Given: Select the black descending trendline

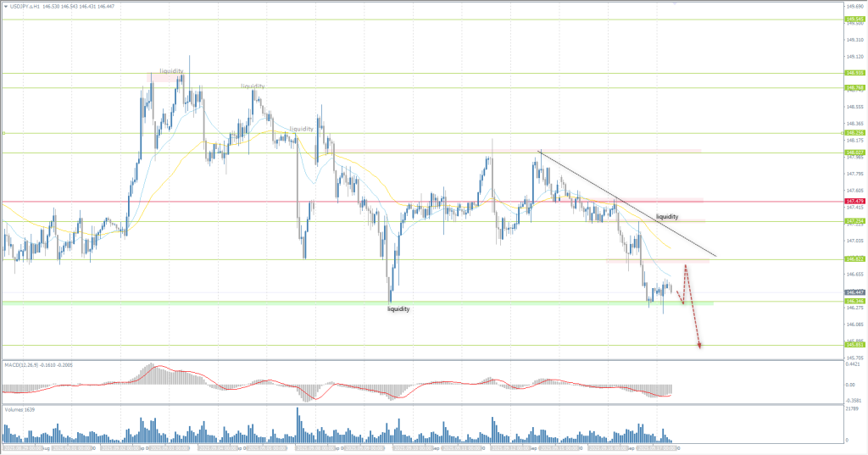Looking at the screenshot, I should (x=627, y=203).
